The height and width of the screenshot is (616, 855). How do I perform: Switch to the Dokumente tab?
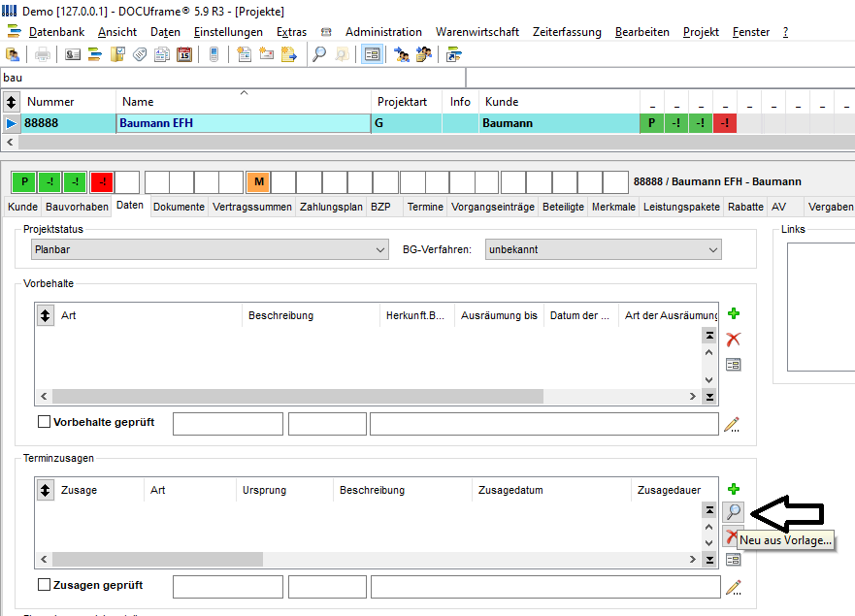(x=179, y=208)
